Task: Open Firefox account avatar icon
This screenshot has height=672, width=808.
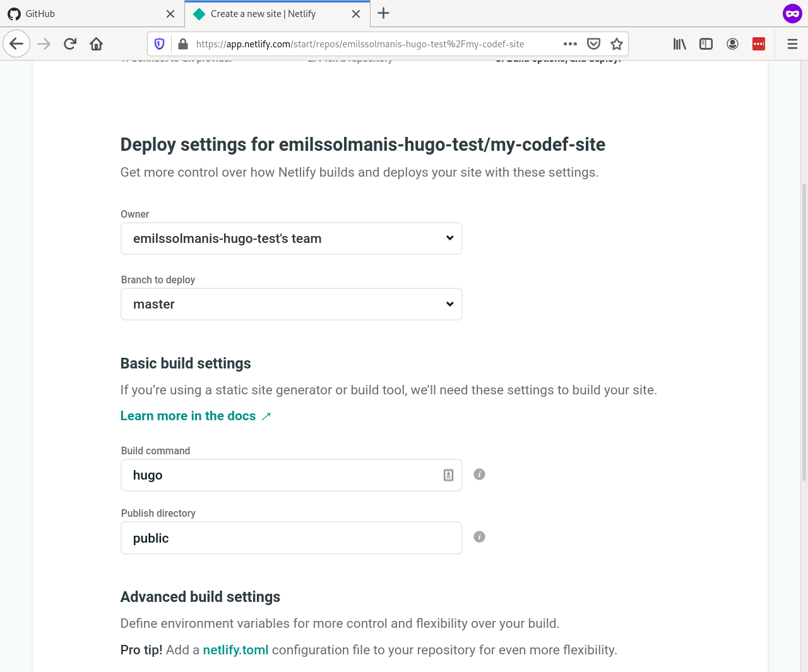Action: pos(732,44)
